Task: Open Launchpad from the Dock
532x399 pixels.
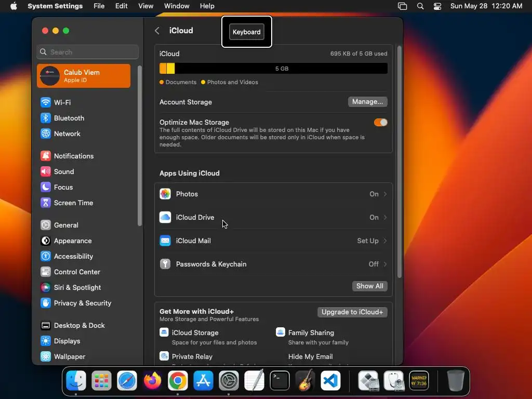Action: (101, 381)
